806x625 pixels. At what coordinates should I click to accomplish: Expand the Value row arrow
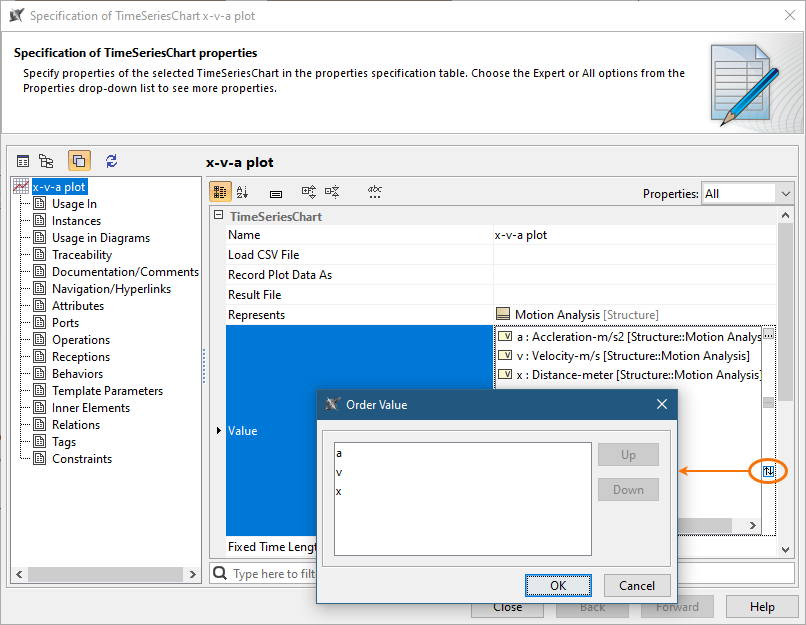pyautogui.click(x=219, y=431)
